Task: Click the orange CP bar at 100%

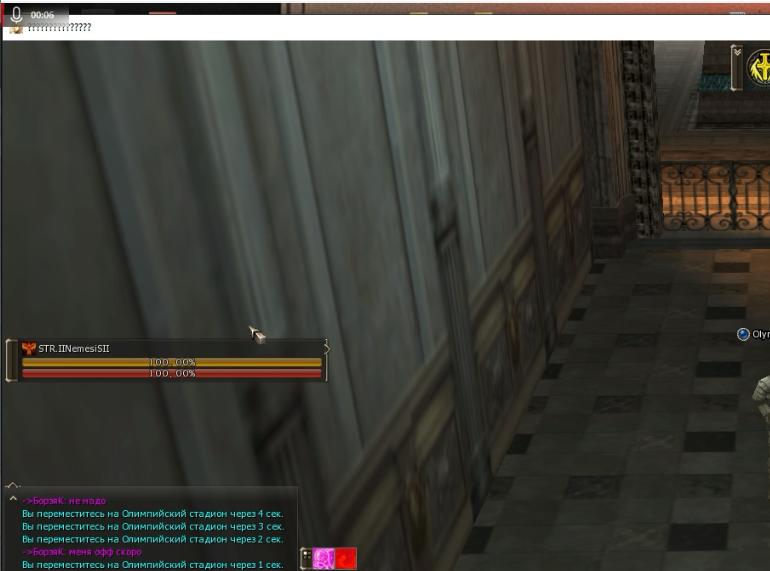Action: pyautogui.click(x=172, y=362)
